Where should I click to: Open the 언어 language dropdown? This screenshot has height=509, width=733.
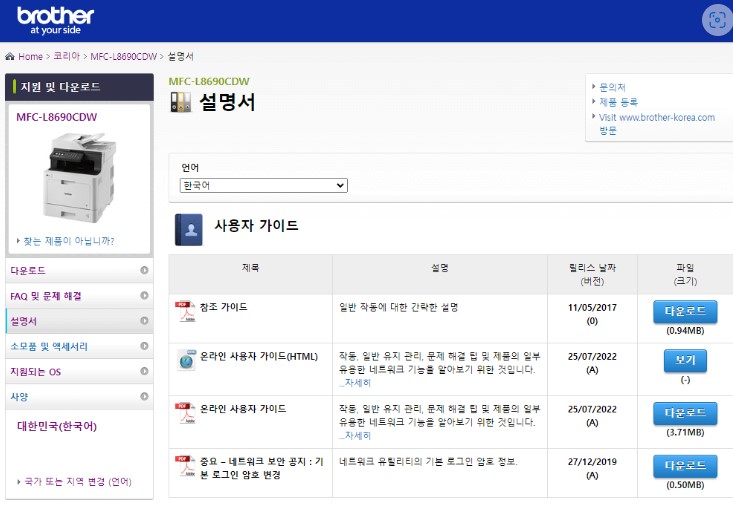click(264, 186)
